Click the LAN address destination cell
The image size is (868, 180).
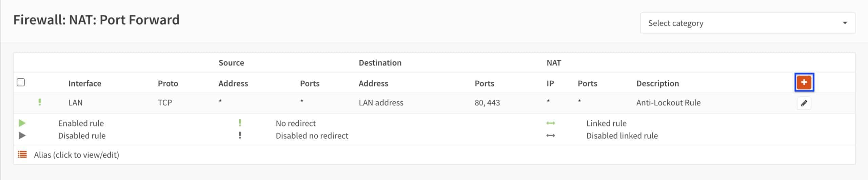click(381, 103)
